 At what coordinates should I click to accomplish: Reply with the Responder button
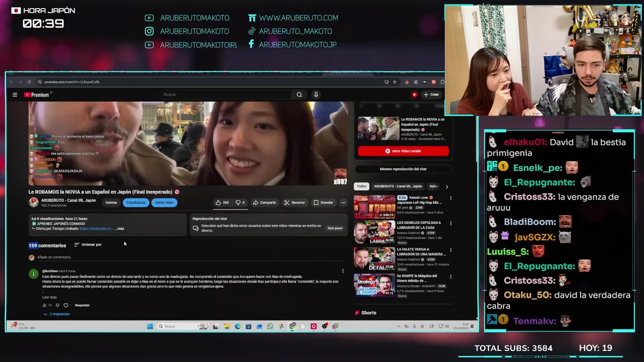pos(82,305)
